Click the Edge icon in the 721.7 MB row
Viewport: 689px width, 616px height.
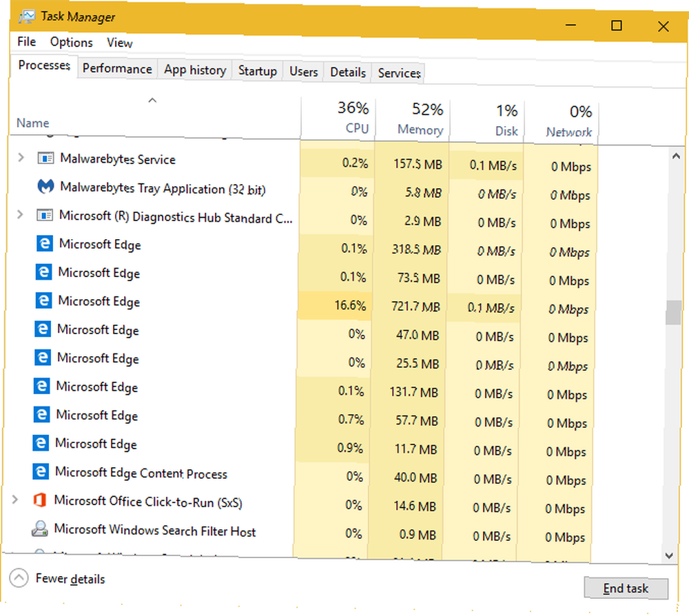[x=43, y=300]
